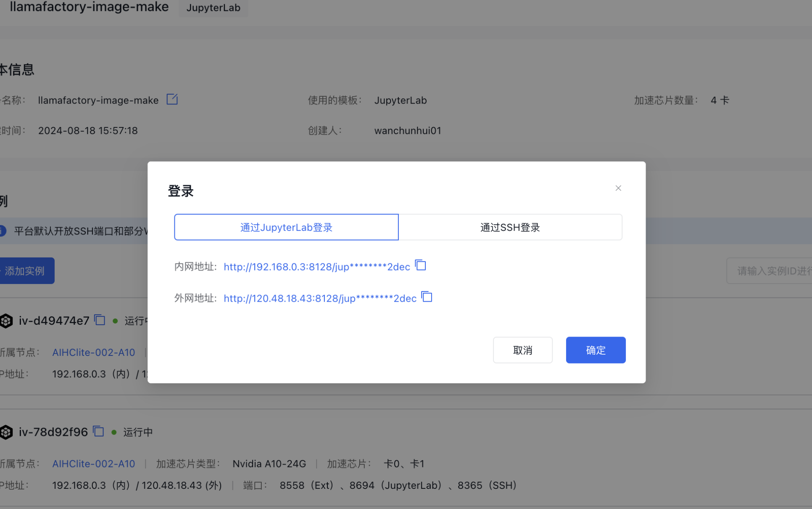Open the internal link http://192.168.0.3:8128
Viewport: 812px width, 509px height.
(317, 267)
